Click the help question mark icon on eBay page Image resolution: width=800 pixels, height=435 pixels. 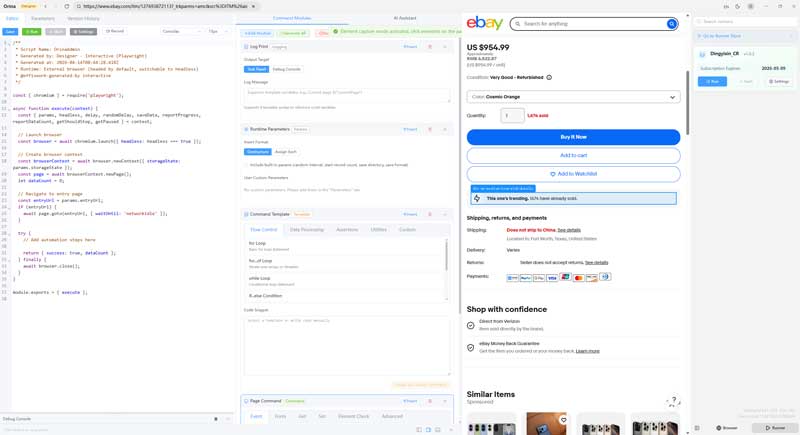673,401
